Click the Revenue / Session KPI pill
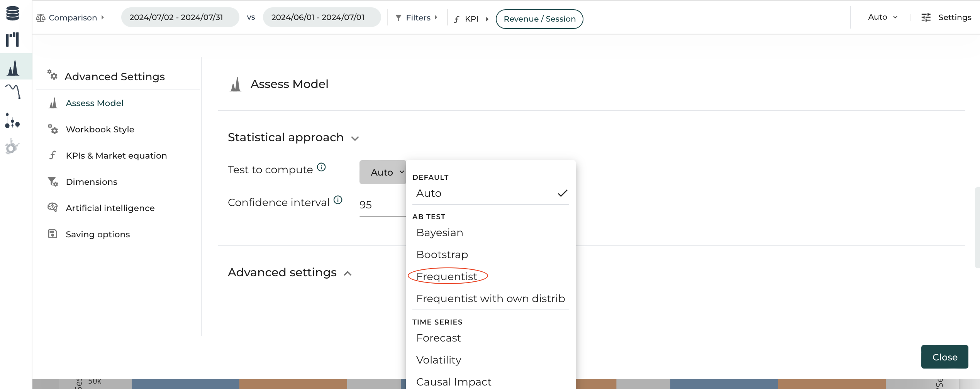 539,19
